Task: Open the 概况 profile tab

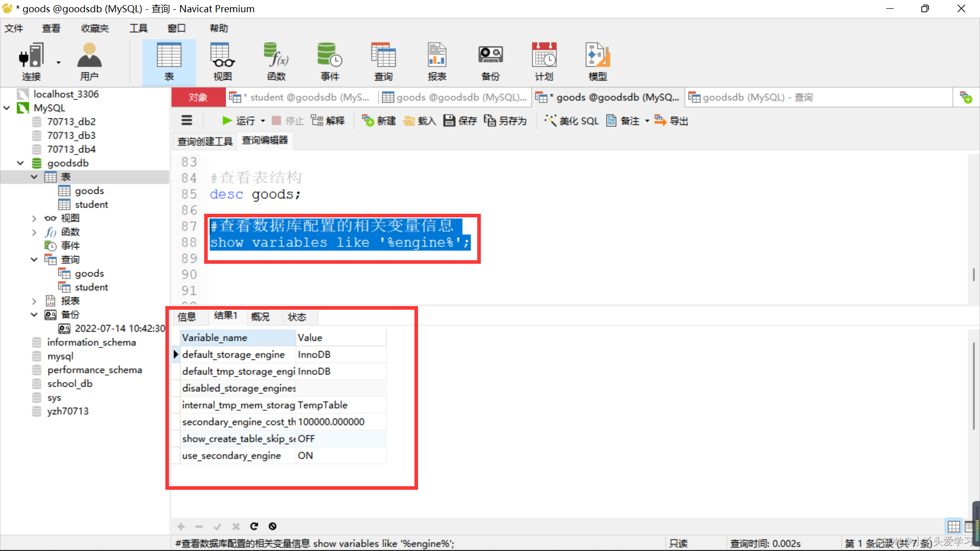Action: click(260, 317)
